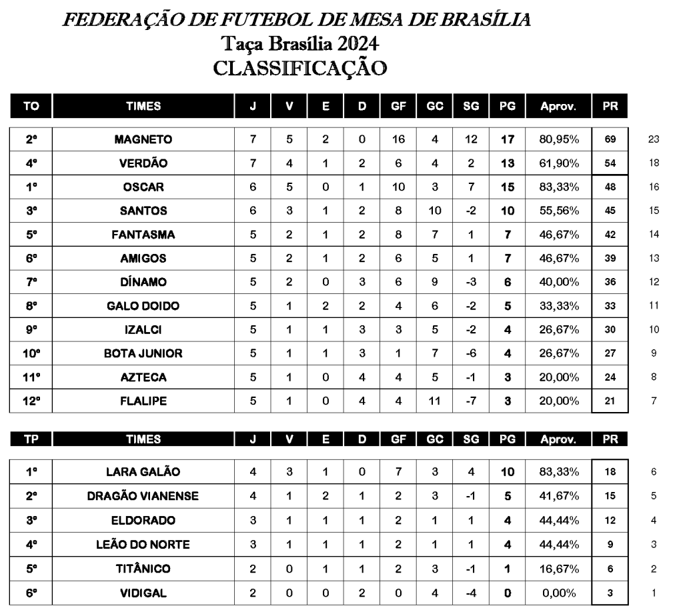Select the DRAGÃO VIANENSE team cell
The height and width of the screenshot is (616, 683).
pos(143,497)
